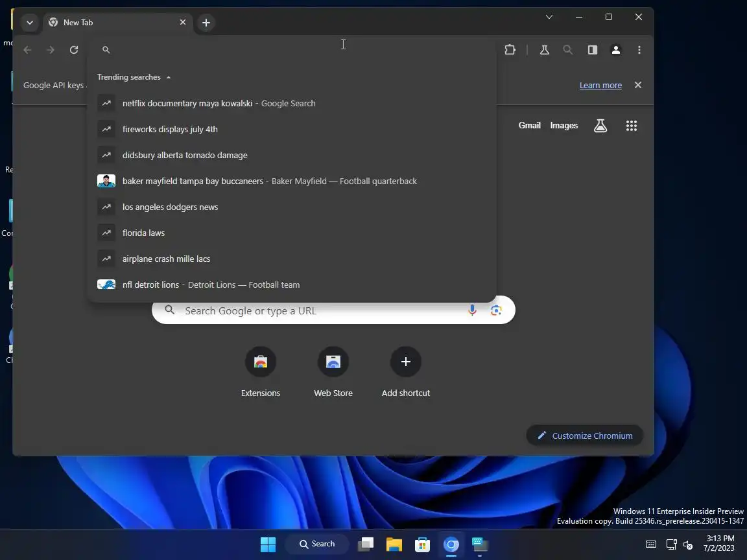Select nfl detroit lions suggestion
The image size is (747, 560).
[x=292, y=285]
